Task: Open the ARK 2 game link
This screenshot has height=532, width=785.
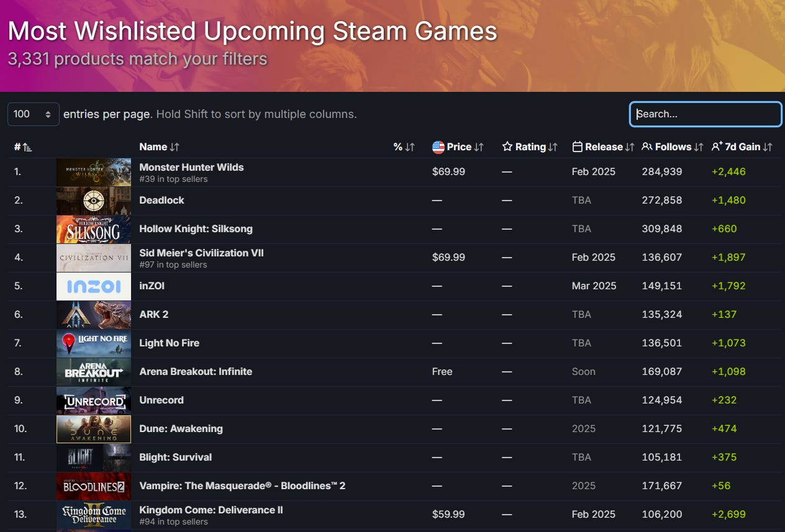Action: click(153, 315)
